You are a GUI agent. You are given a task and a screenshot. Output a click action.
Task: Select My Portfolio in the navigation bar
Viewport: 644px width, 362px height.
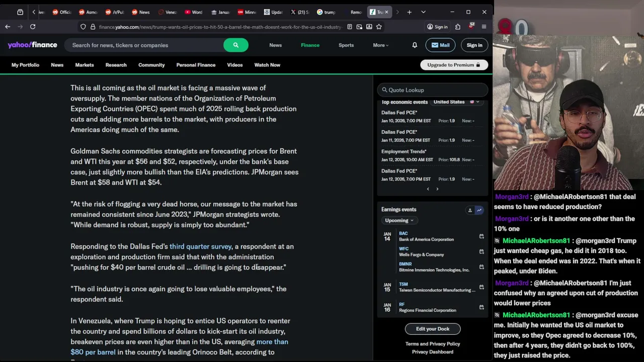point(25,65)
